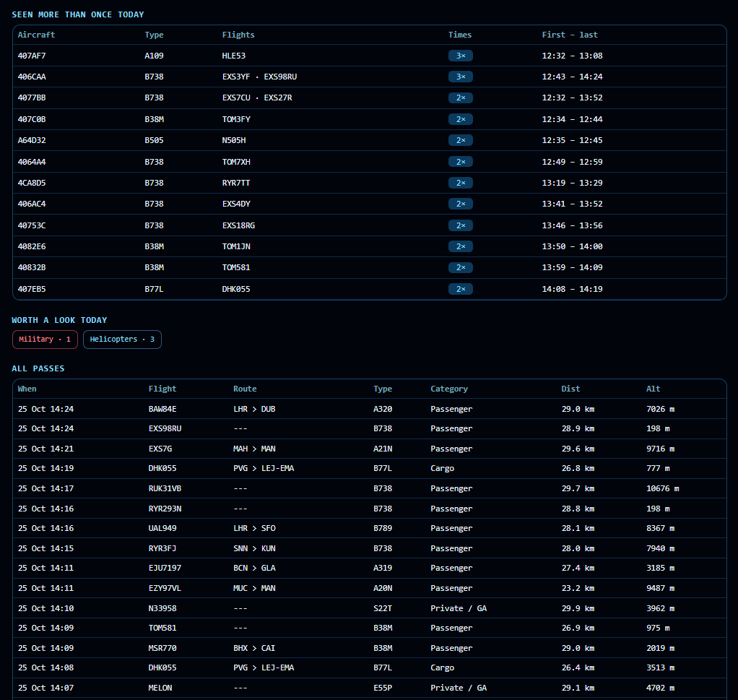Click the Category column header
738x700 pixels.
point(449,389)
